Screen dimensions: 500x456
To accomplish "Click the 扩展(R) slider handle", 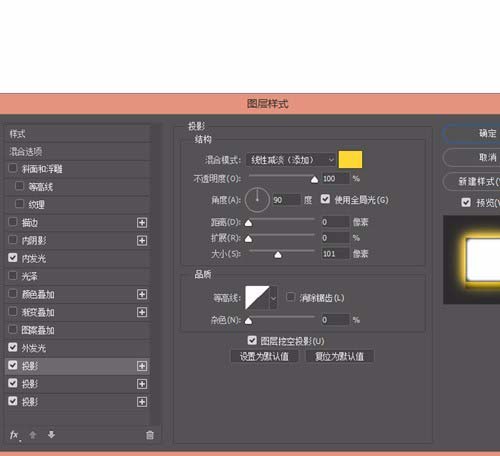I will [248, 239].
